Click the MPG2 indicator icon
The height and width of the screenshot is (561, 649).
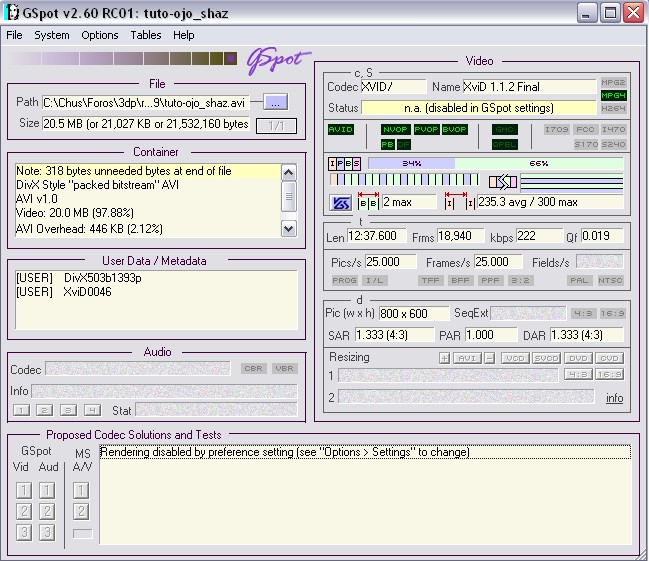(613, 82)
